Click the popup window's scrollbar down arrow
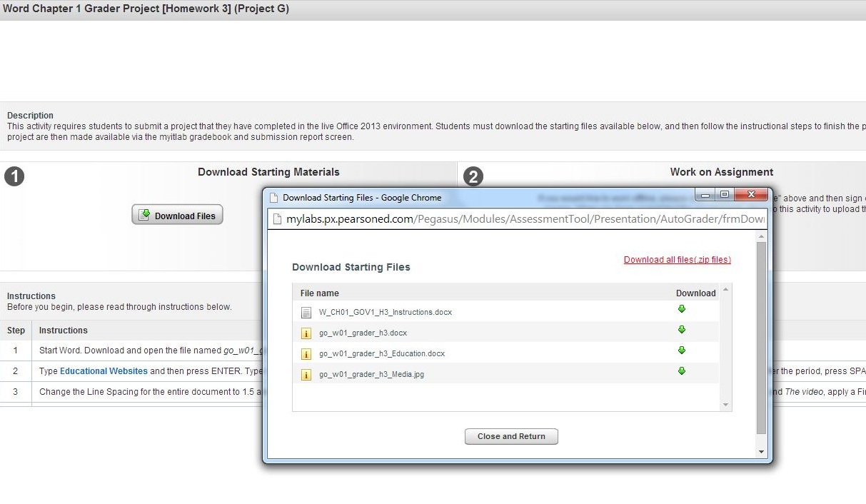The image size is (866, 504). tap(761, 452)
